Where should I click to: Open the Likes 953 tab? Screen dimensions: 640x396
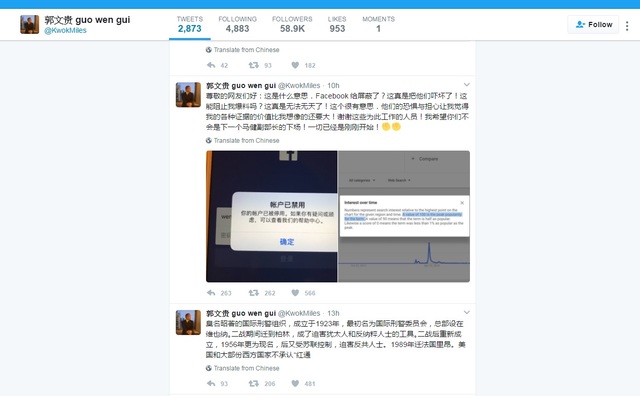[337, 24]
